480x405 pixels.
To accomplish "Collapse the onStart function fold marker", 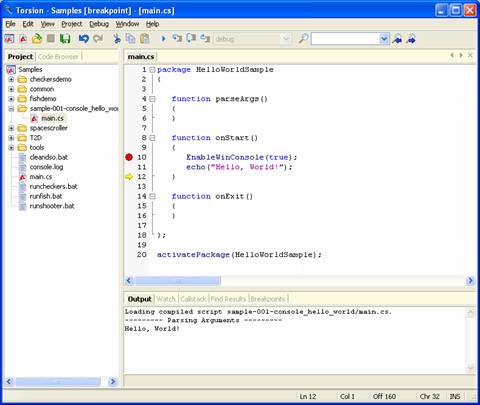I will (x=152, y=138).
